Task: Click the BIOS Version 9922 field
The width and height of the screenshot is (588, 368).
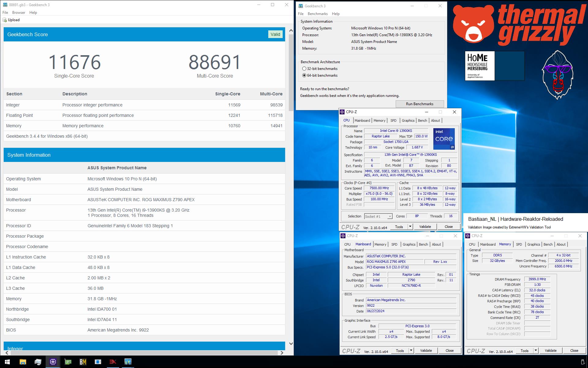Action: pyautogui.click(x=411, y=306)
